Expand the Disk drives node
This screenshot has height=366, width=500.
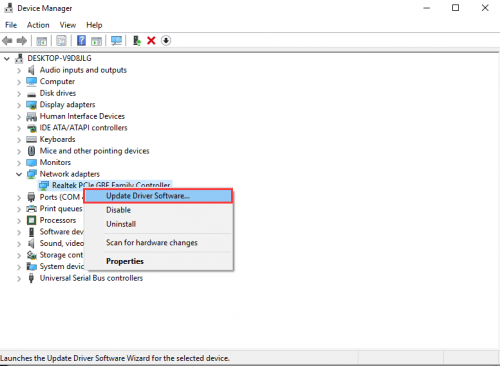(x=19, y=94)
